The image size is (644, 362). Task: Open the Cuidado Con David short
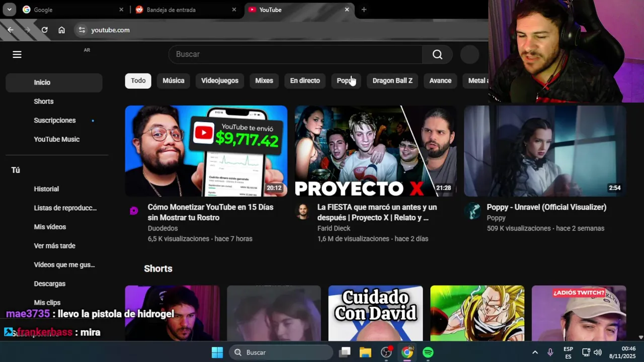[x=376, y=313]
